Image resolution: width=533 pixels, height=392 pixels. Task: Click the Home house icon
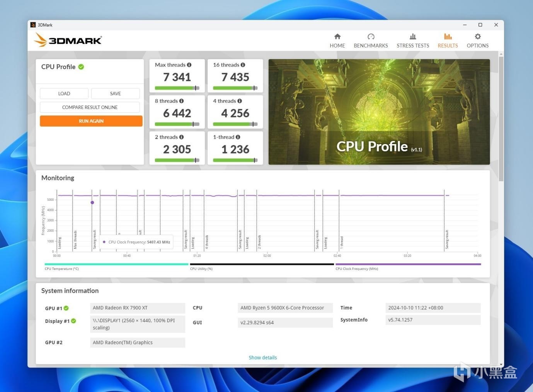[337, 37]
